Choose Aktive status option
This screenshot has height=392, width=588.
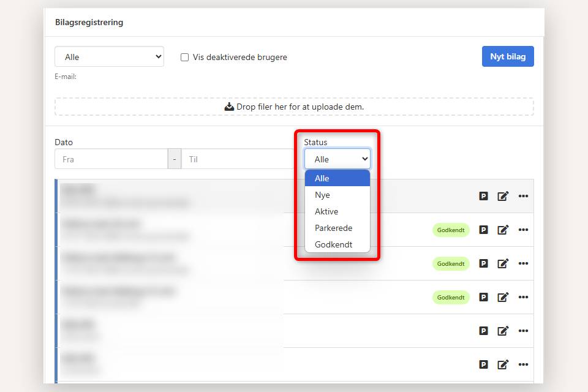(326, 211)
